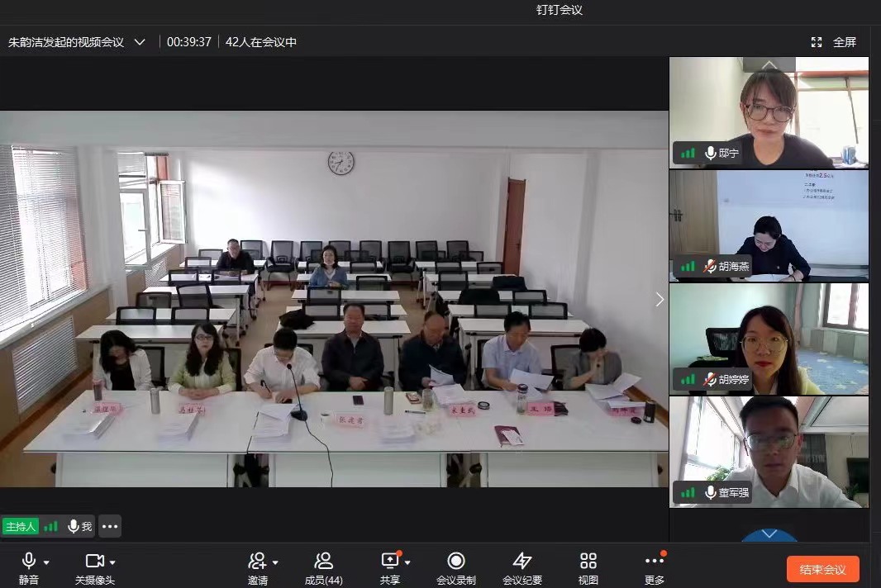Viewport: 881px width, 588px height.
Task: Open the 邀请 invite icon
Action: click(258, 562)
